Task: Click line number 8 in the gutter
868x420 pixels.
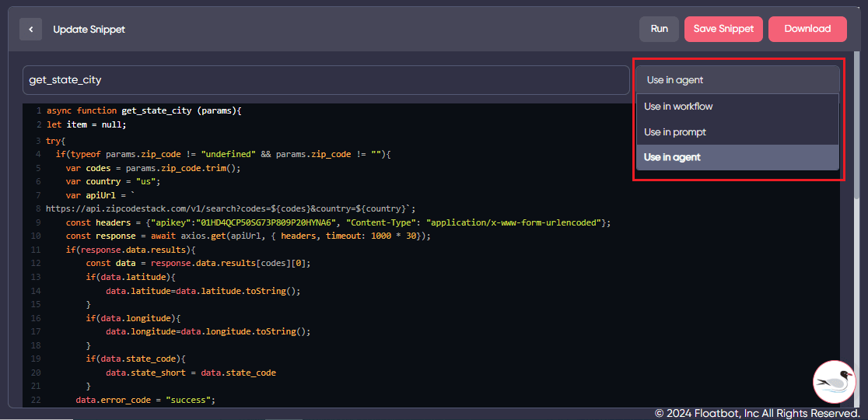Action: pyautogui.click(x=38, y=208)
